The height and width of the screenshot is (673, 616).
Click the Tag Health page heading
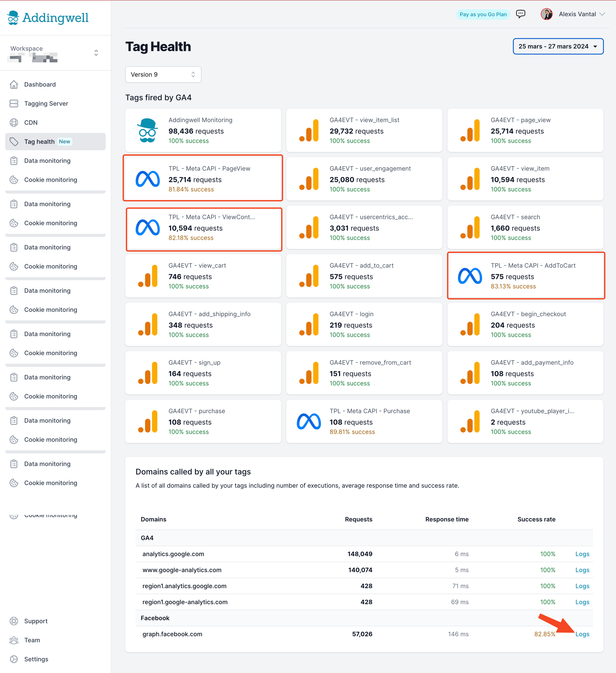158,47
